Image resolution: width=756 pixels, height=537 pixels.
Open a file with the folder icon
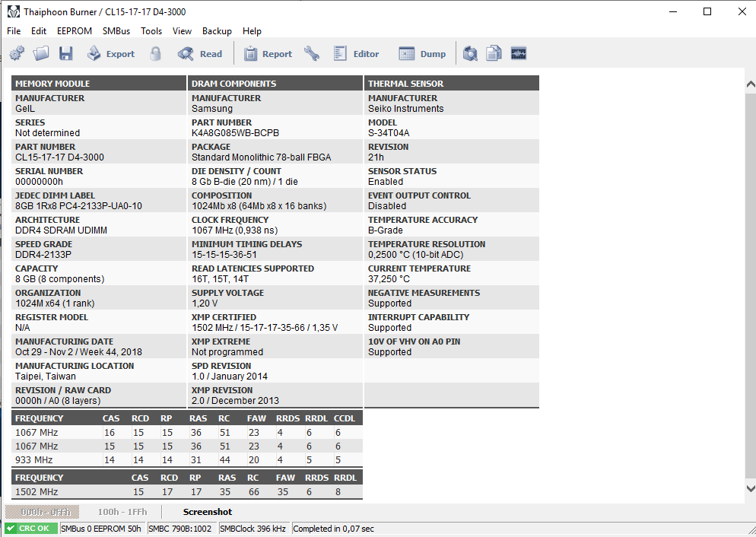coord(41,53)
